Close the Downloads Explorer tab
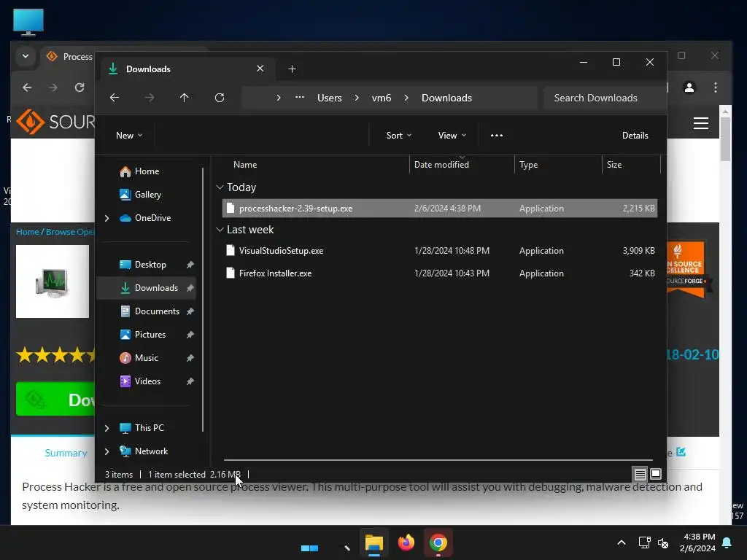The image size is (747, 560). 260,69
